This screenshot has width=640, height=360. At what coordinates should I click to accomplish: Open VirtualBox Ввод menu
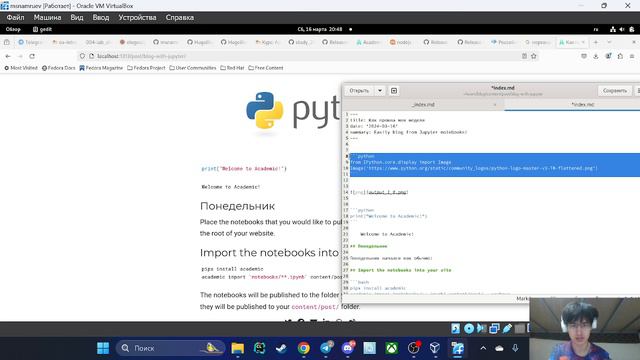click(x=100, y=18)
